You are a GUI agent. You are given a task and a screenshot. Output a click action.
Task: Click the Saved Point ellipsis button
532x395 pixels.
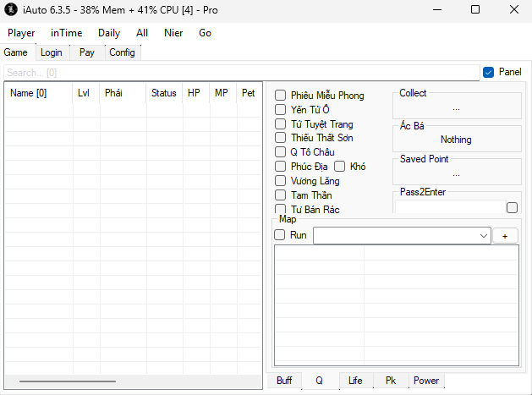456,174
